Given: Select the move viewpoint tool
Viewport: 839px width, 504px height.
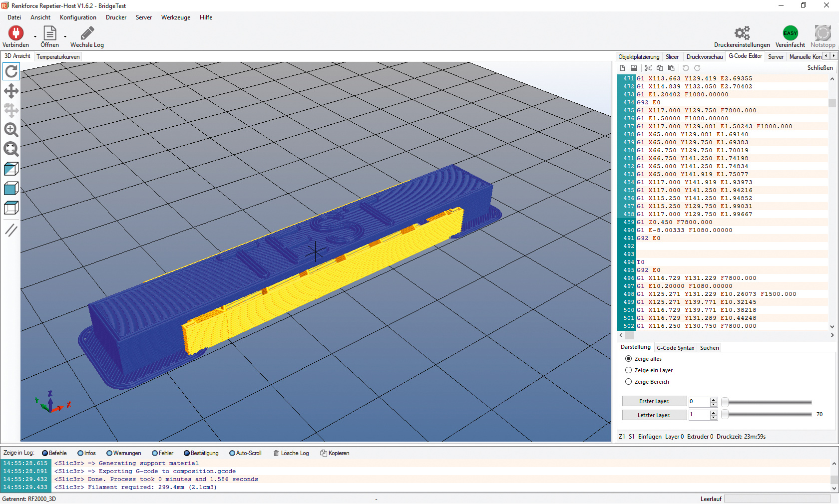Looking at the screenshot, I should tap(11, 91).
